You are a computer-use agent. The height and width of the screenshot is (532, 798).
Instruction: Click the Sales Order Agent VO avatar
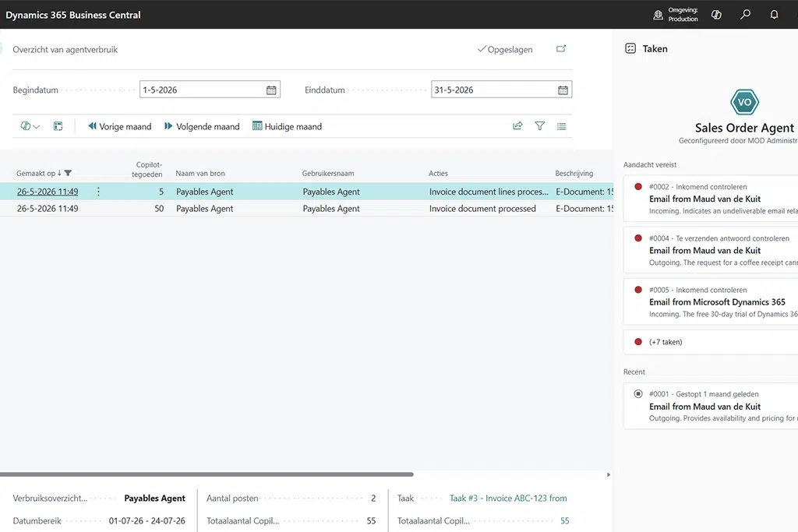tap(744, 102)
